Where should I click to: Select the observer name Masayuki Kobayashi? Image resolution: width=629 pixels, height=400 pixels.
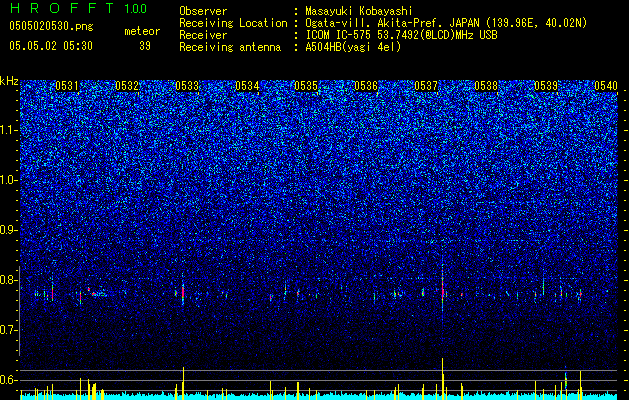[x=359, y=11]
